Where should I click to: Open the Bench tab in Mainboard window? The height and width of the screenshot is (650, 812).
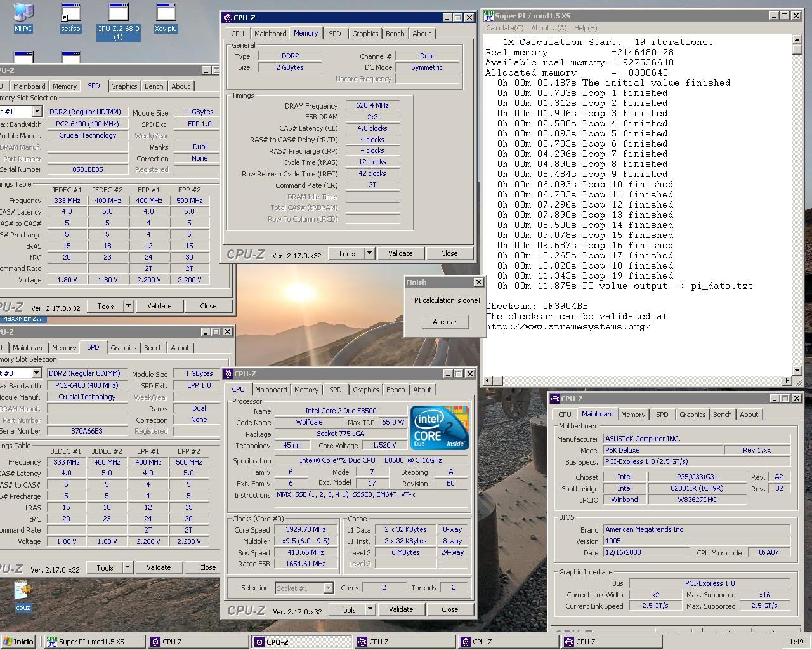722,415
